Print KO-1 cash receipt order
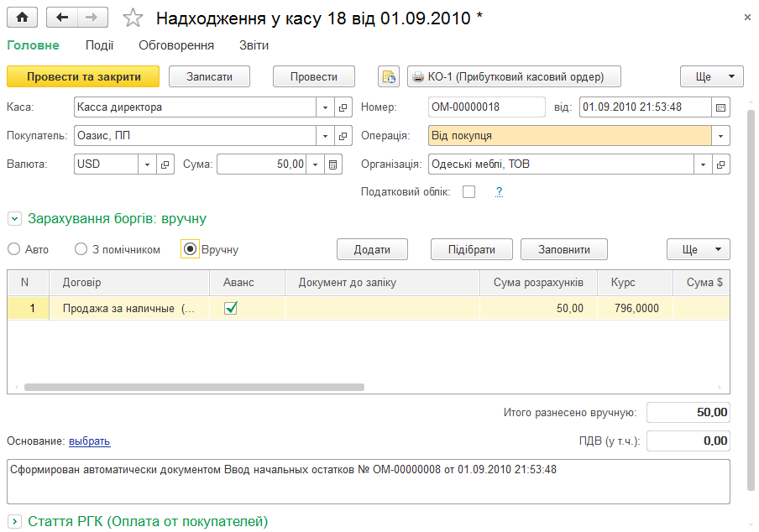 pos(514,76)
